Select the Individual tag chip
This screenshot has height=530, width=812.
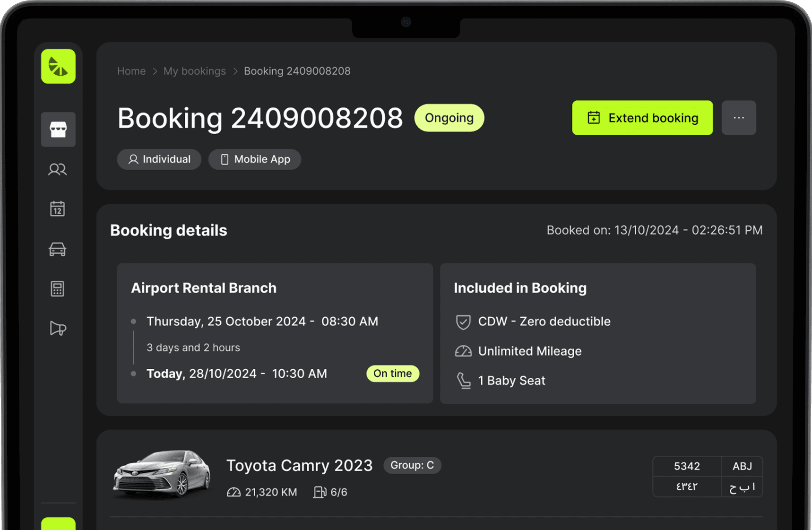click(x=159, y=159)
